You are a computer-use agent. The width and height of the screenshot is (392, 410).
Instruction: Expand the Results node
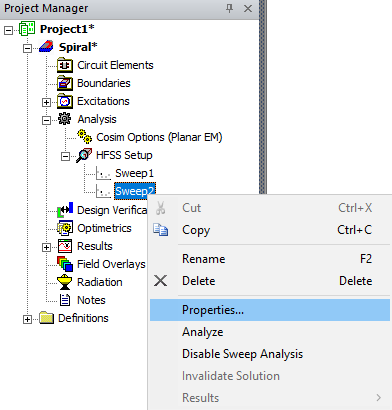click(x=46, y=247)
